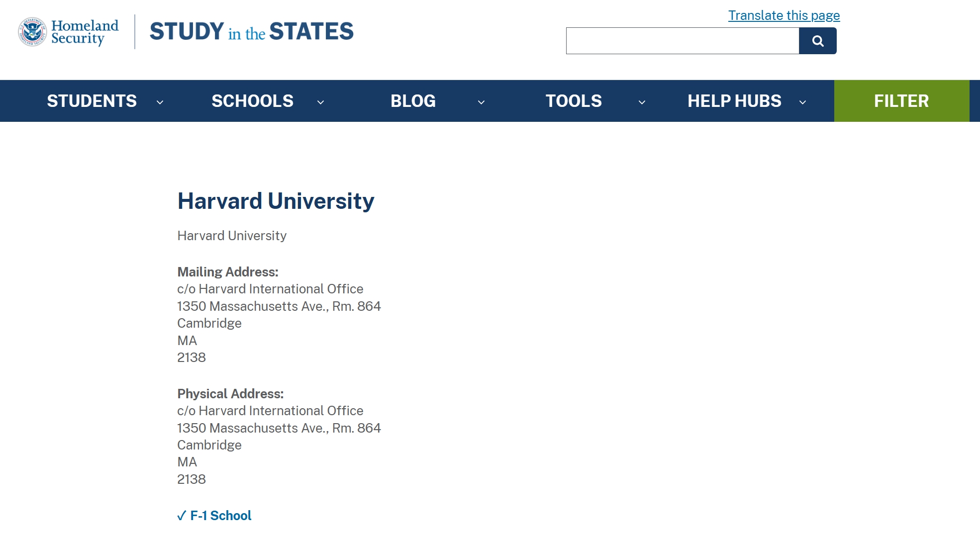Click the F-1 School checkmark icon
980x538 pixels.
point(182,516)
